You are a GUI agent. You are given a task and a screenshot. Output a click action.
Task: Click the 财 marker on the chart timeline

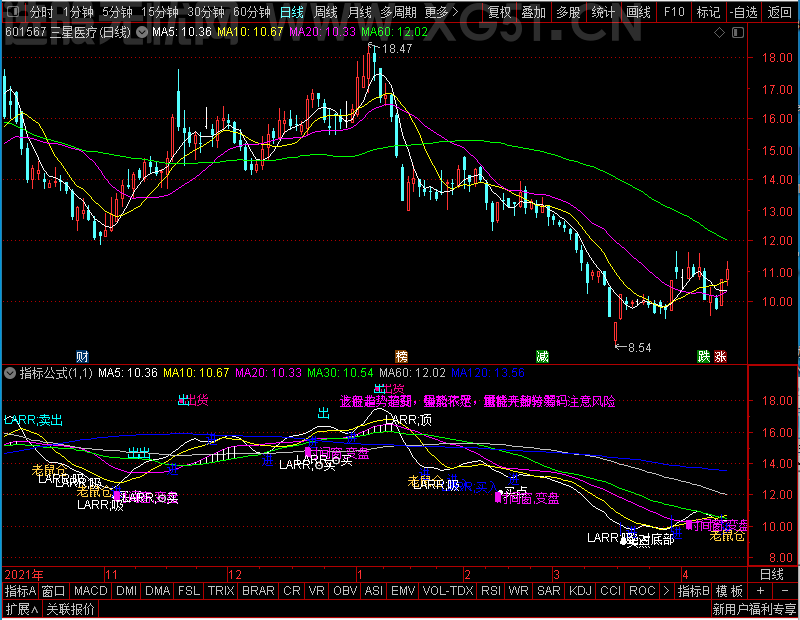(x=82, y=356)
